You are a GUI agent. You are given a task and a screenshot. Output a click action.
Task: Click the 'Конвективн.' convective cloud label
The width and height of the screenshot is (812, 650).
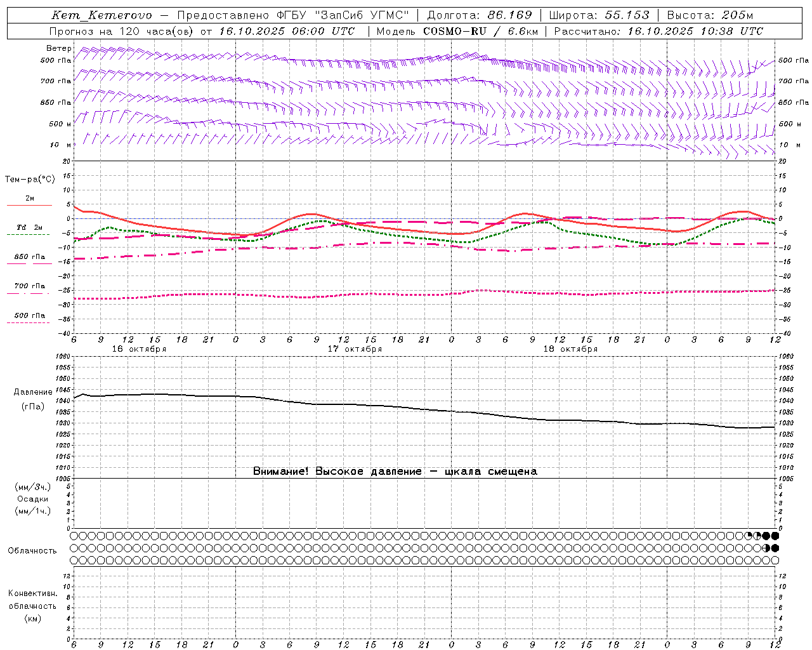pyautogui.click(x=32, y=594)
